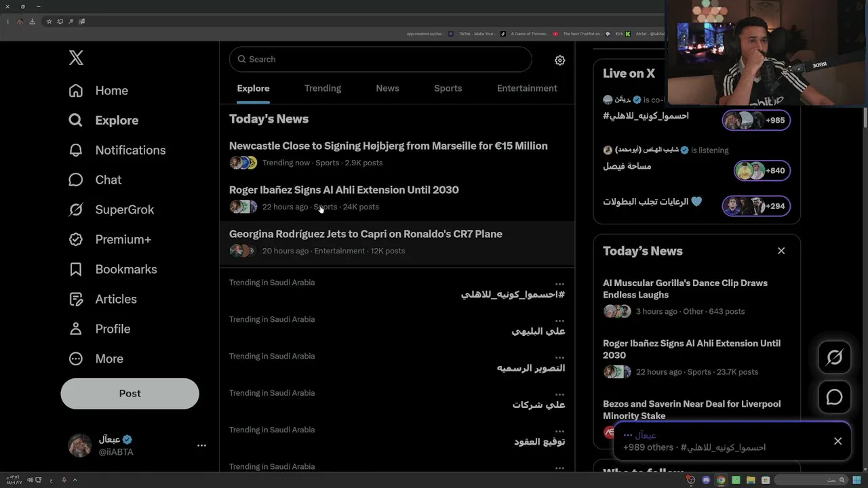Screen dimensions: 868x488
Task: Dismiss the live space popup
Action: point(838,441)
